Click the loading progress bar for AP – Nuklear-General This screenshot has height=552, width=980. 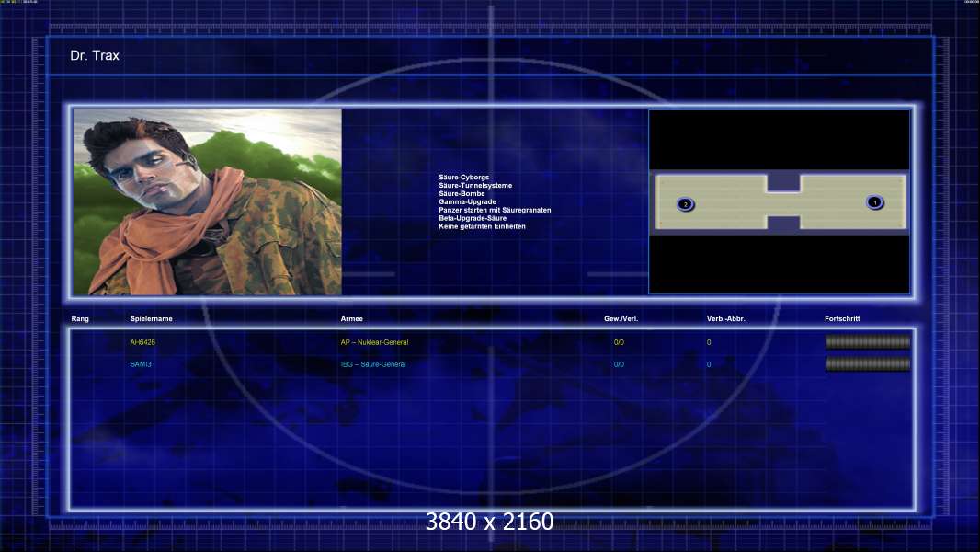[x=868, y=342]
